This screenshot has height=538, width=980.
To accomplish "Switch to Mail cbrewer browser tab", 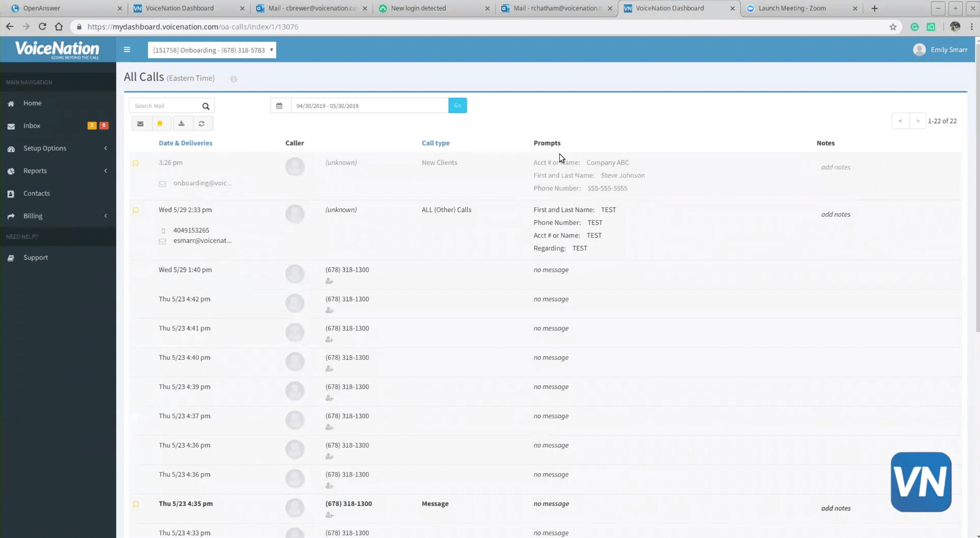I will click(x=311, y=8).
